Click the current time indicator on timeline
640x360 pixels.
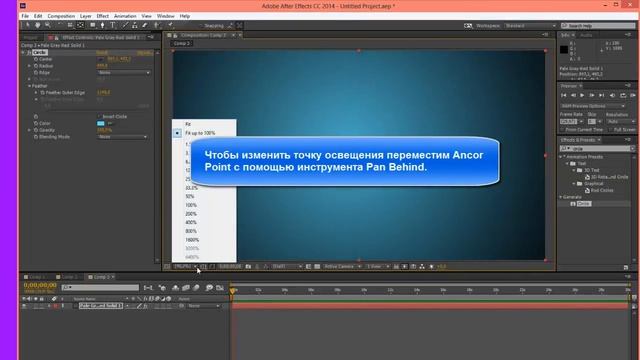point(233,291)
